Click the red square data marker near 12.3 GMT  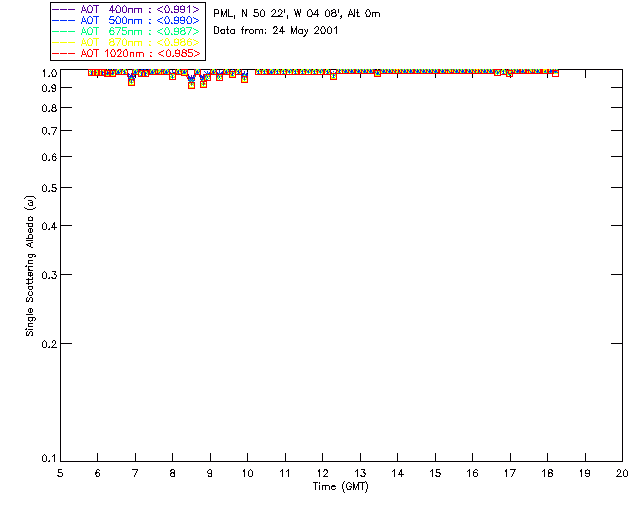pyautogui.click(x=333, y=76)
